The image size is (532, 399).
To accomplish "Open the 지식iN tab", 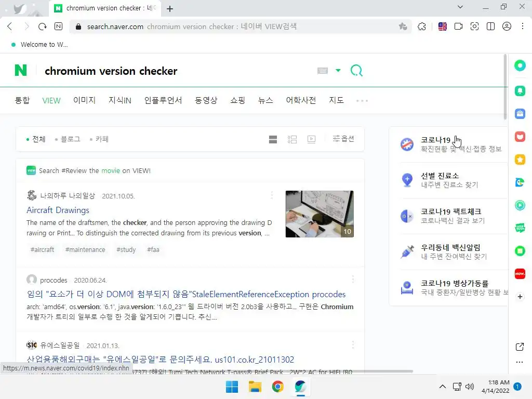I will pos(120,100).
